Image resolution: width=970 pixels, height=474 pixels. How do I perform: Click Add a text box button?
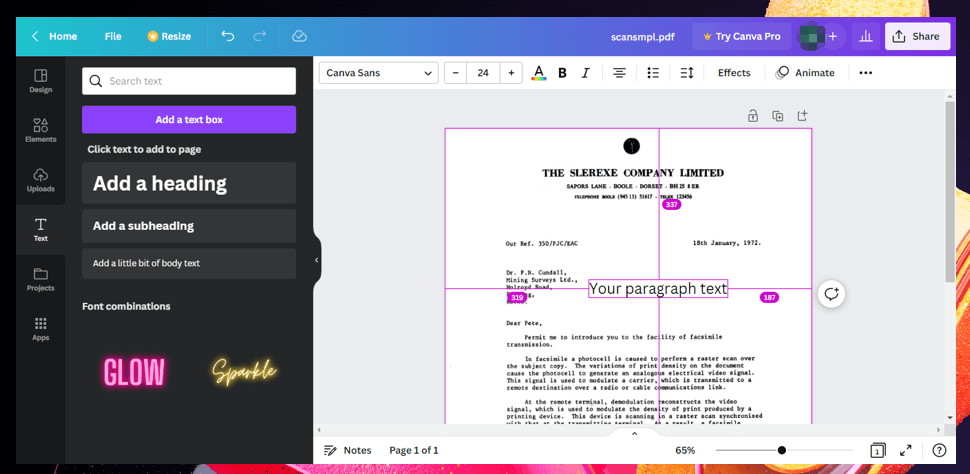click(189, 119)
